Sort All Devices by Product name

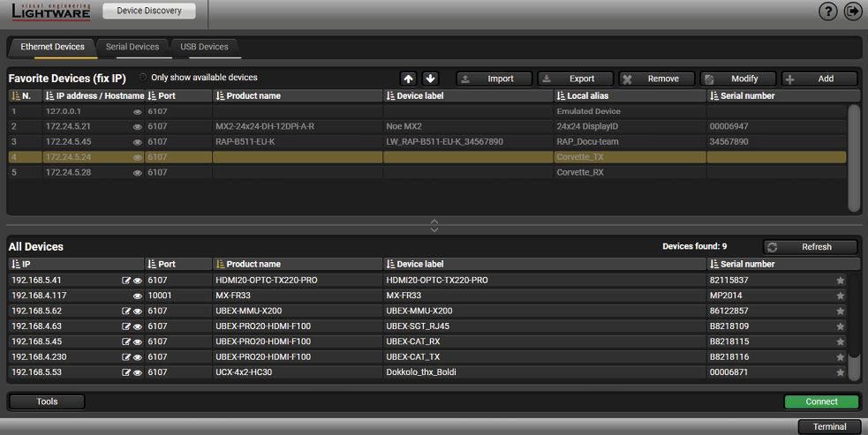[298, 264]
